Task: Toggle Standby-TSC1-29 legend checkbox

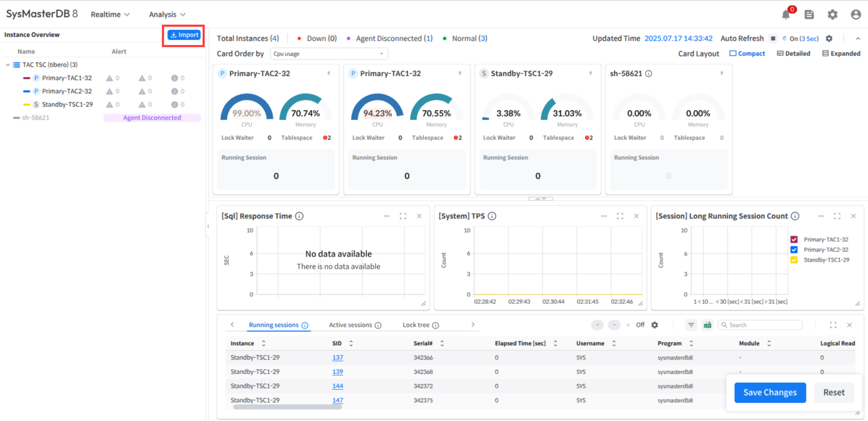Action: coord(794,260)
